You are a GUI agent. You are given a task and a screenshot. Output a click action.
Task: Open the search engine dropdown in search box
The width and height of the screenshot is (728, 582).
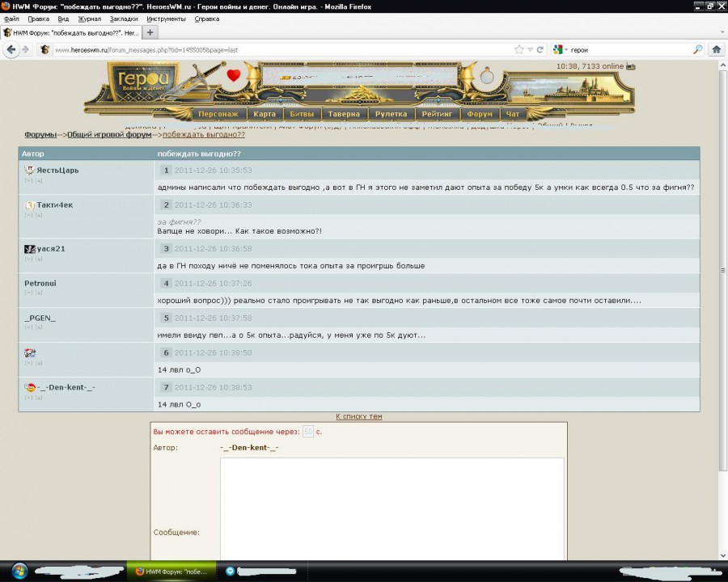pyautogui.click(x=560, y=49)
